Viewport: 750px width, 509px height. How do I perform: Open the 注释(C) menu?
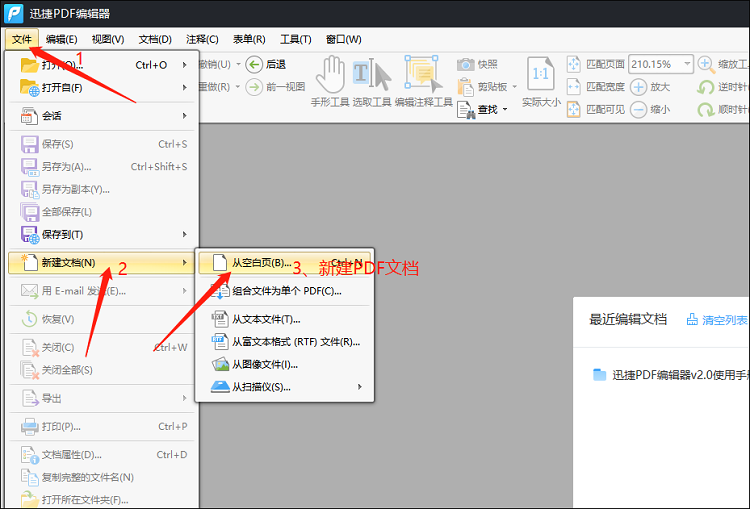202,39
